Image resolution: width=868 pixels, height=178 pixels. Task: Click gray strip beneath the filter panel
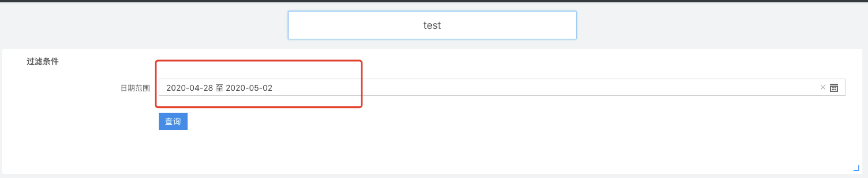pos(434,176)
